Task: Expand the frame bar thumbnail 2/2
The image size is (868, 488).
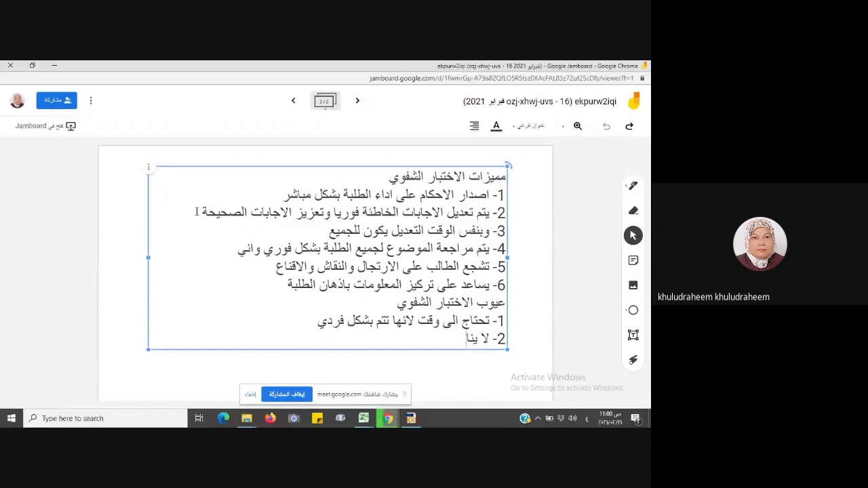Action: (325, 102)
